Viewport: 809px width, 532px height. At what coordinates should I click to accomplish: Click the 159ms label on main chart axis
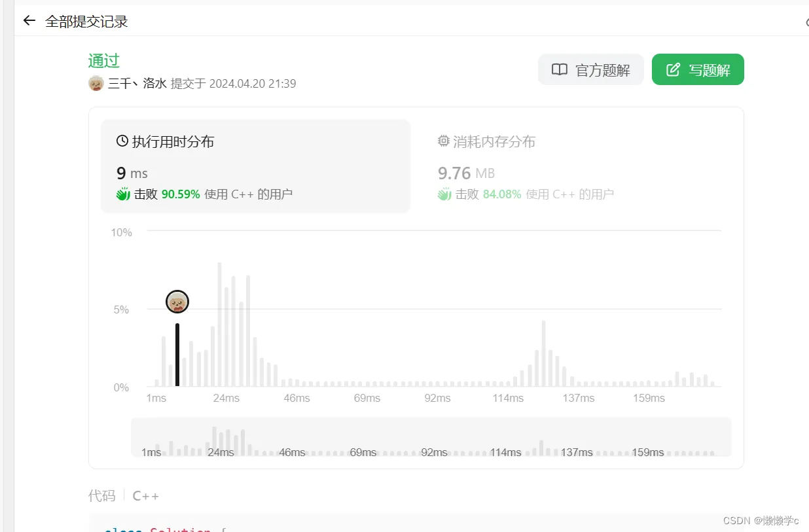coord(649,398)
